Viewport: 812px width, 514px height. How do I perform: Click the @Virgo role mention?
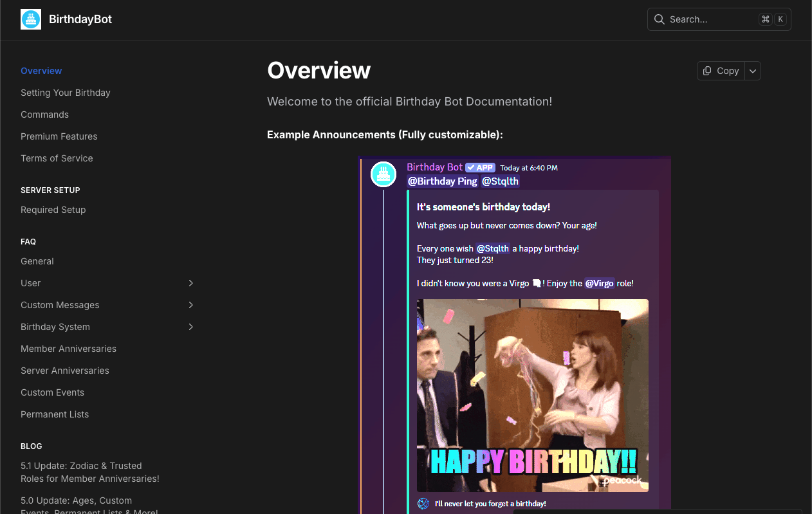click(x=599, y=283)
